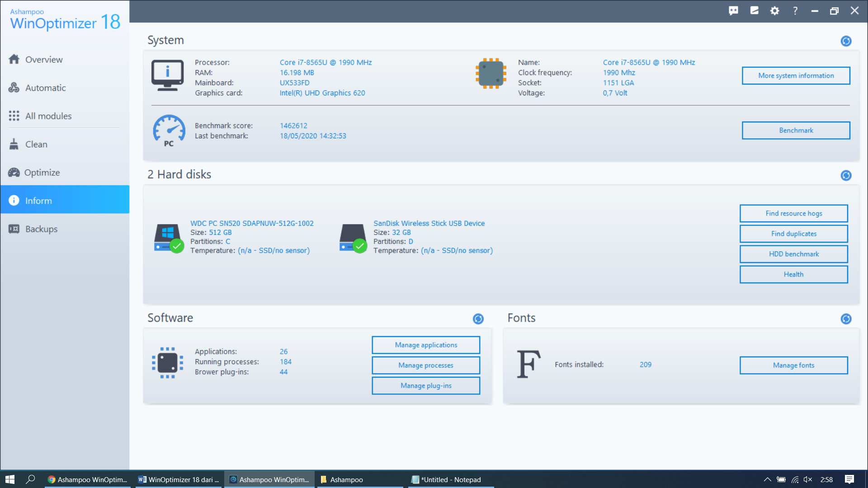Open help question mark icon
868x488 pixels.
795,10
